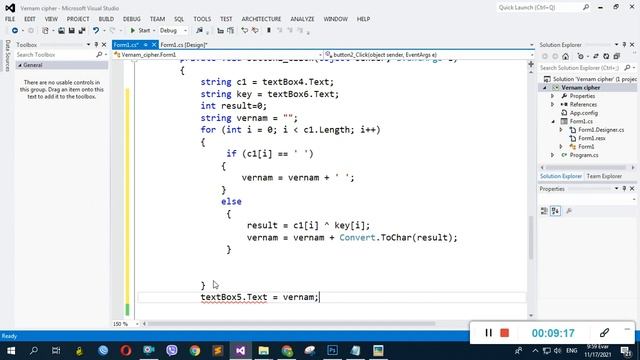Toggle the Alphabetical sort view in Properties
This screenshot has width=640, height=360.
point(556,211)
